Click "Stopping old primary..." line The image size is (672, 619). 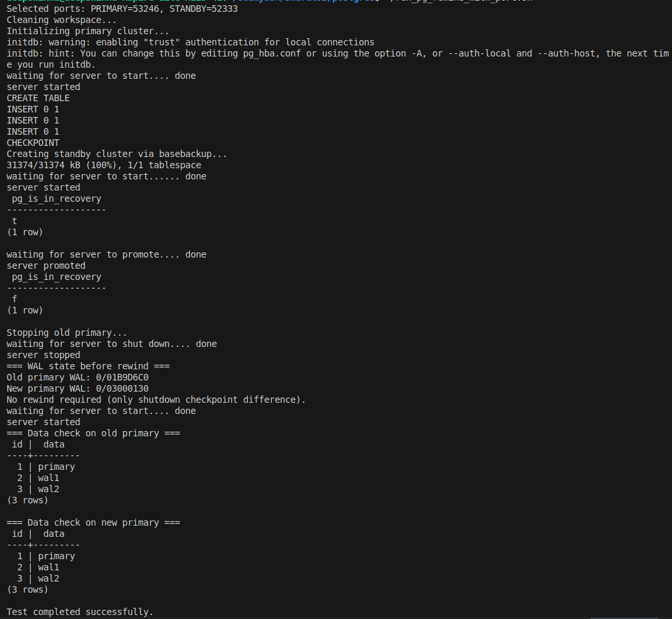point(67,333)
